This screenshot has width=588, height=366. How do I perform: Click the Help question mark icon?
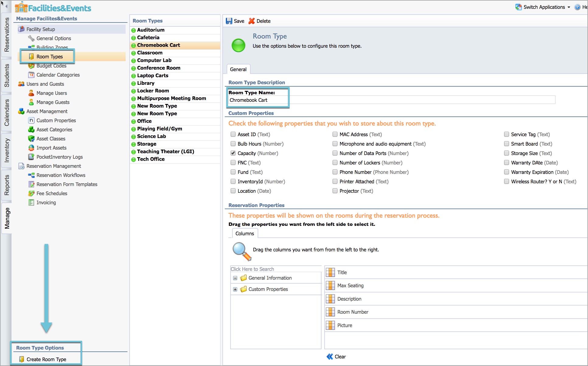[x=577, y=7]
